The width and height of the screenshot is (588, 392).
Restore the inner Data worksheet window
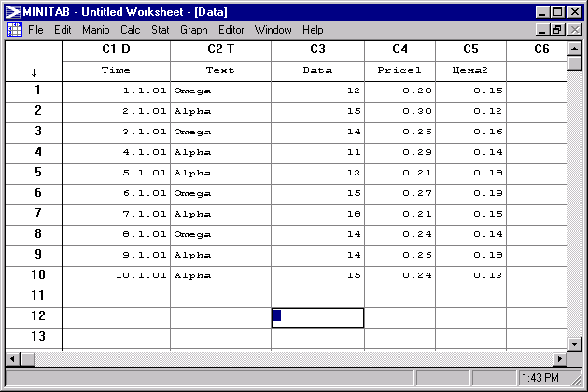pyautogui.click(x=558, y=30)
